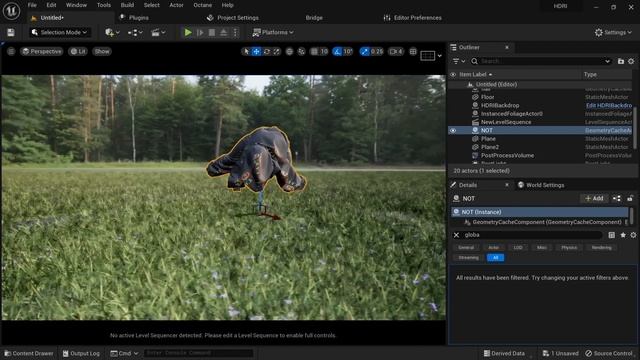This screenshot has width=640, height=360.
Task: Toggle visibility of the NOT actor
Action: (453, 131)
